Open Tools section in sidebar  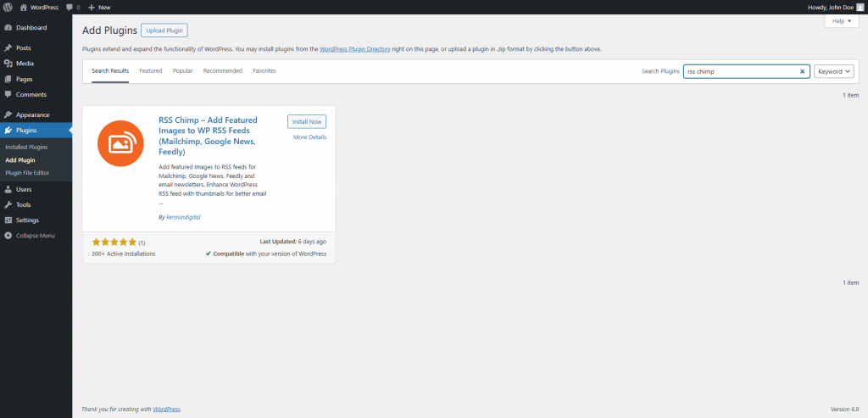[x=23, y=204]
